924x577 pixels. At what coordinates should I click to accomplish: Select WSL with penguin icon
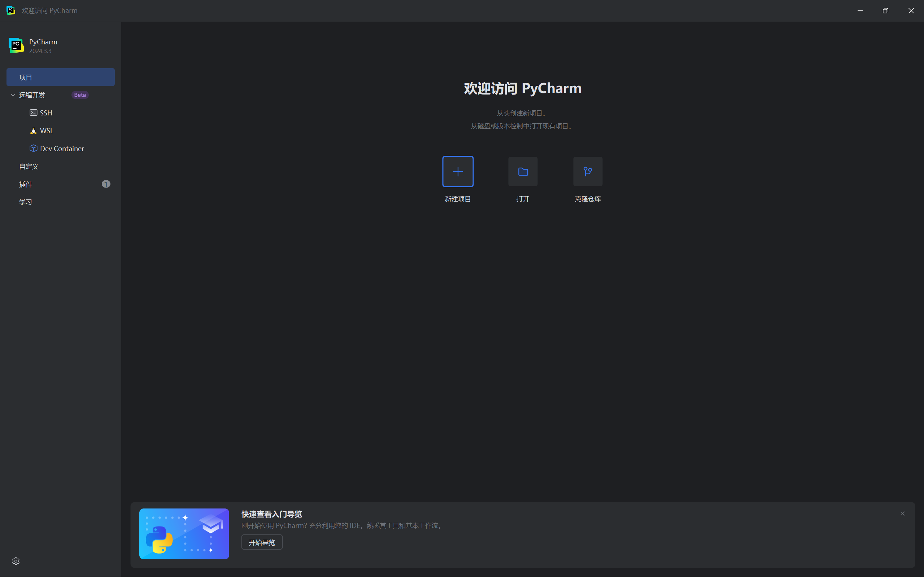tap(47, 131)
